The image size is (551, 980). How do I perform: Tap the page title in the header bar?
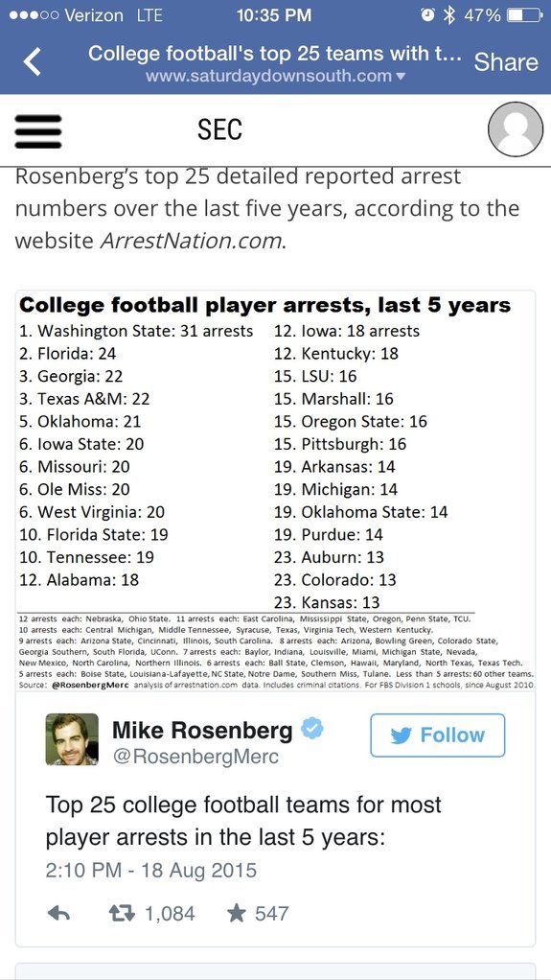275,54
